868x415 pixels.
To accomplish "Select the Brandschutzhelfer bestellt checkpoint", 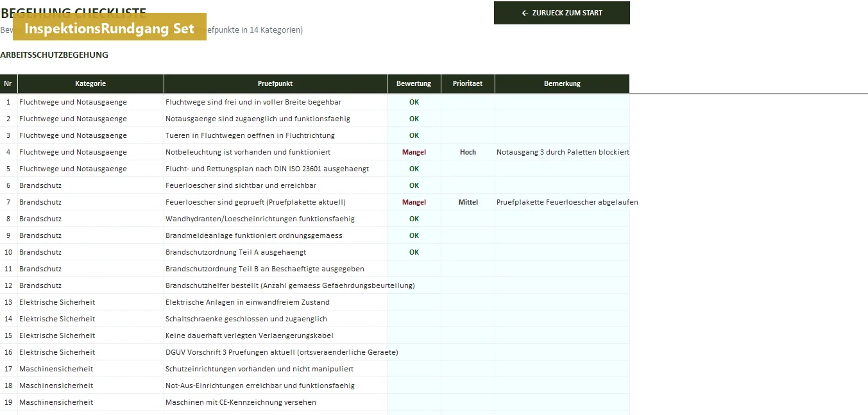I will (290, 285).
